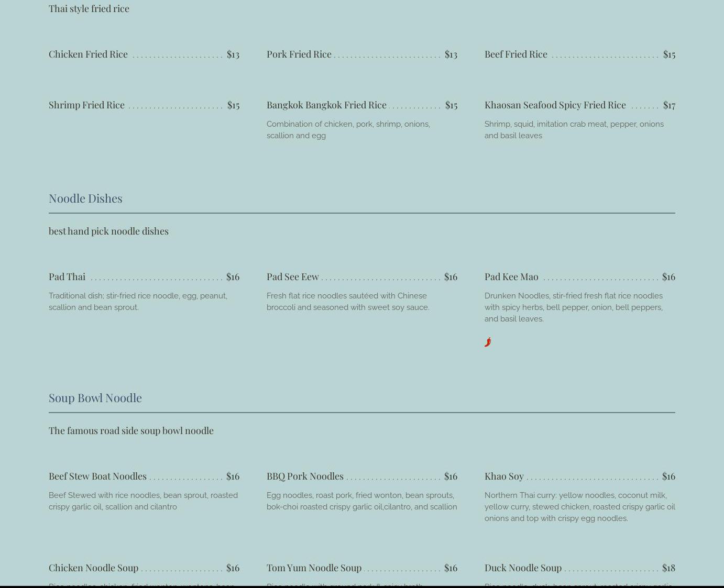Click the Pork Fried Rice title

299,54
